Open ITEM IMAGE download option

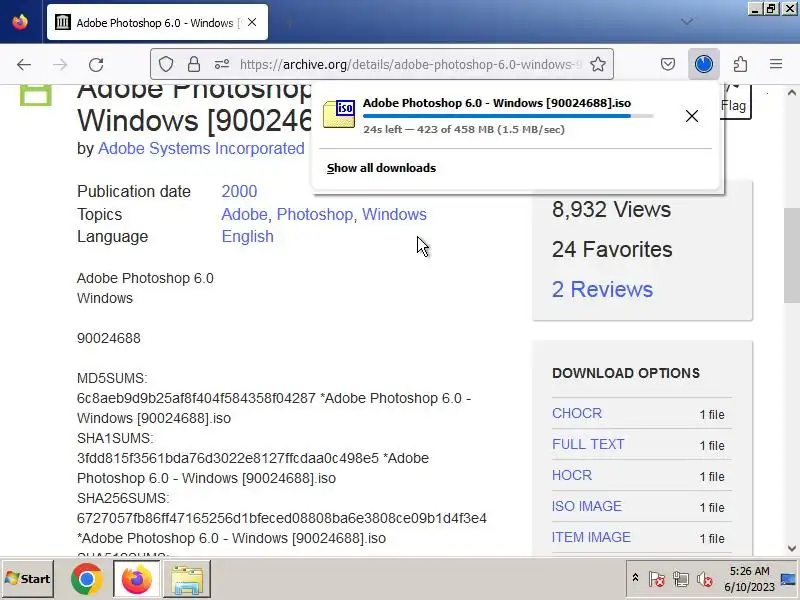(x=591, y=537)
